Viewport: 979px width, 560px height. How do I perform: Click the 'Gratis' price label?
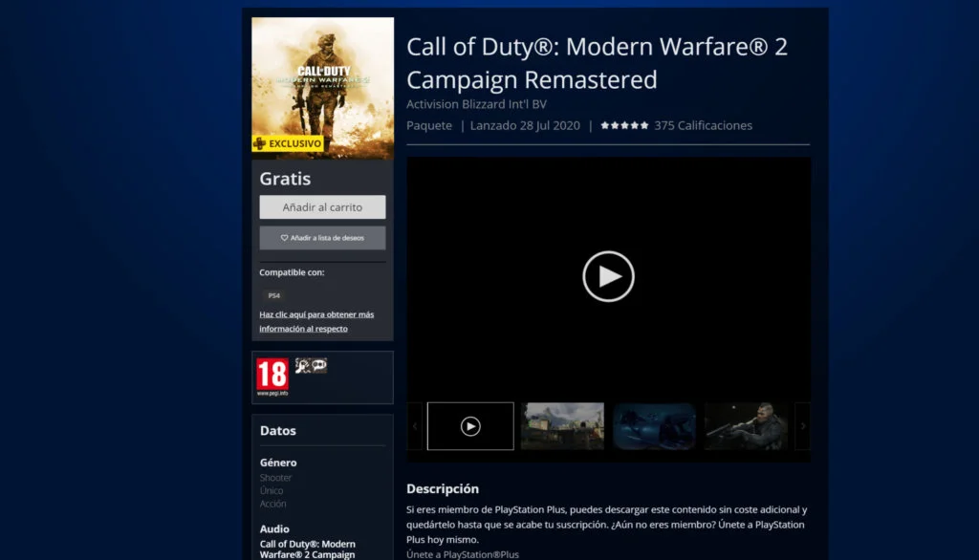tap(285, 179)
